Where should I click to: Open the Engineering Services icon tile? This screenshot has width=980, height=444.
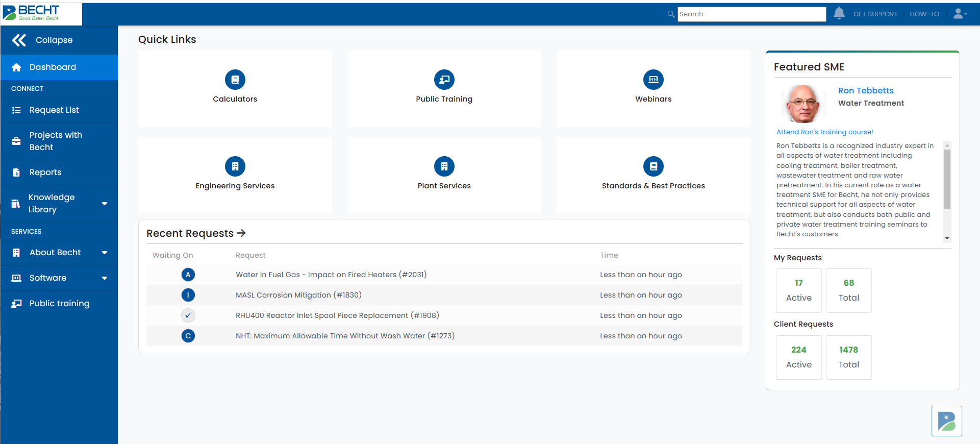coord(235,166)
